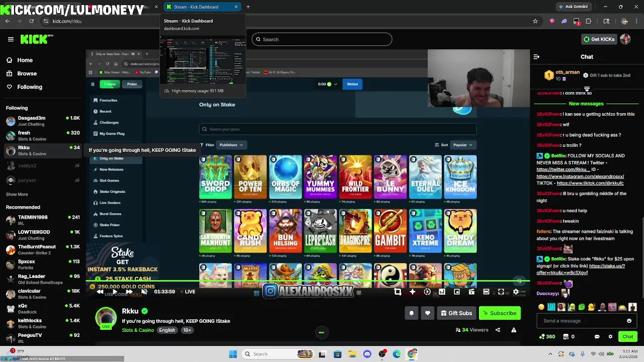Open the Windows Start menu

233,354
